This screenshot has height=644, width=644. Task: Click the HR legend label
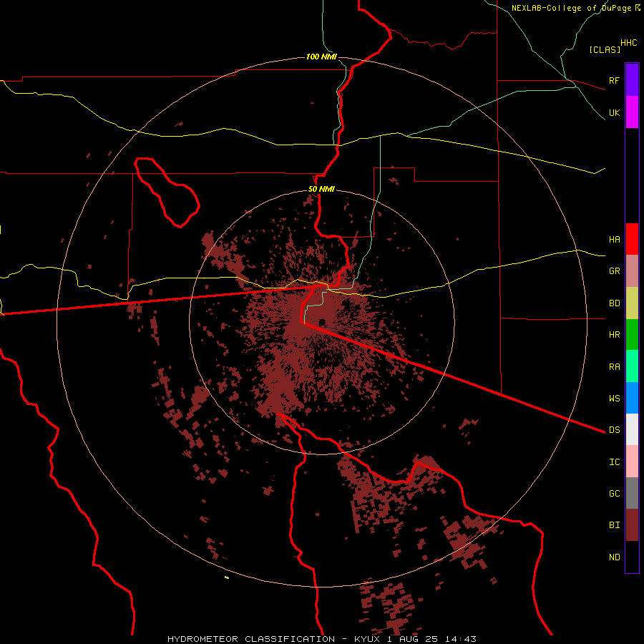[614, 335]
